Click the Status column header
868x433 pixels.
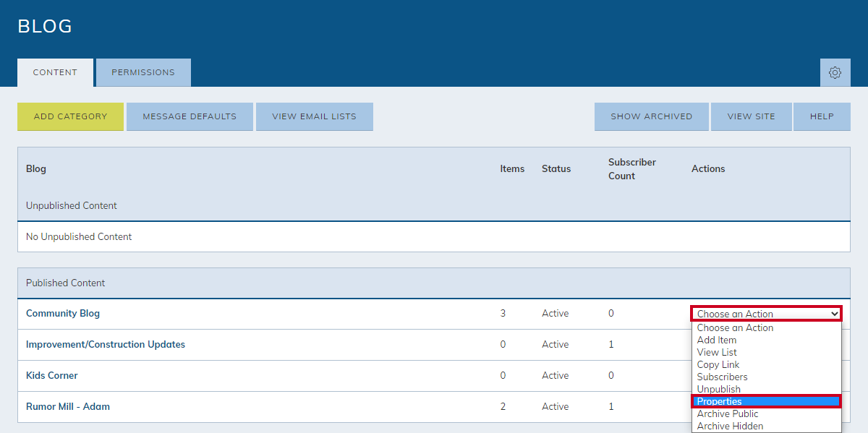coord(556,169)
